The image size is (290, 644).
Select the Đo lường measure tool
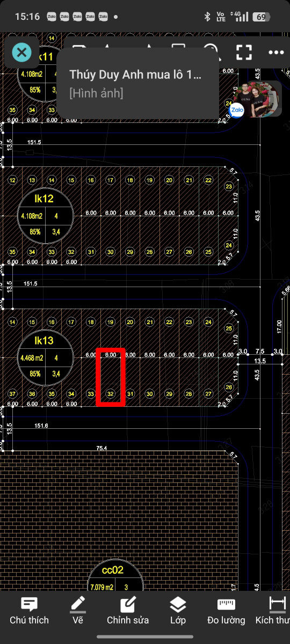226,611
